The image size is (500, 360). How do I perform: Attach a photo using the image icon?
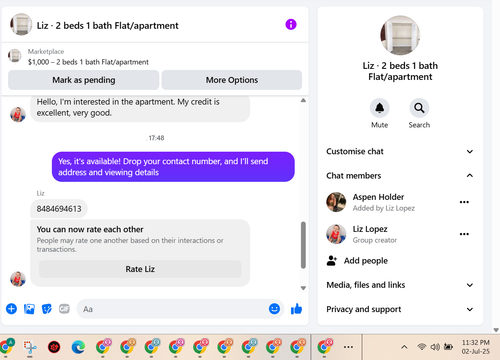[29, 309]
